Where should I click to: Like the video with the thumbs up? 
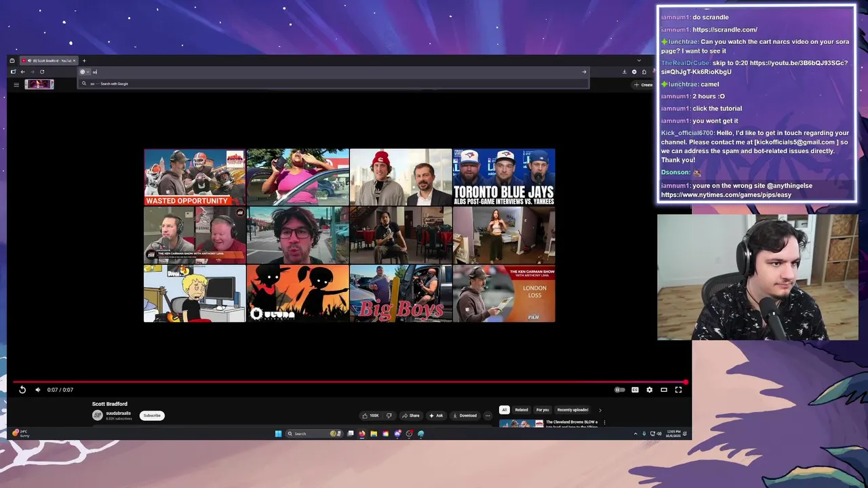click(x=370, y=415)
